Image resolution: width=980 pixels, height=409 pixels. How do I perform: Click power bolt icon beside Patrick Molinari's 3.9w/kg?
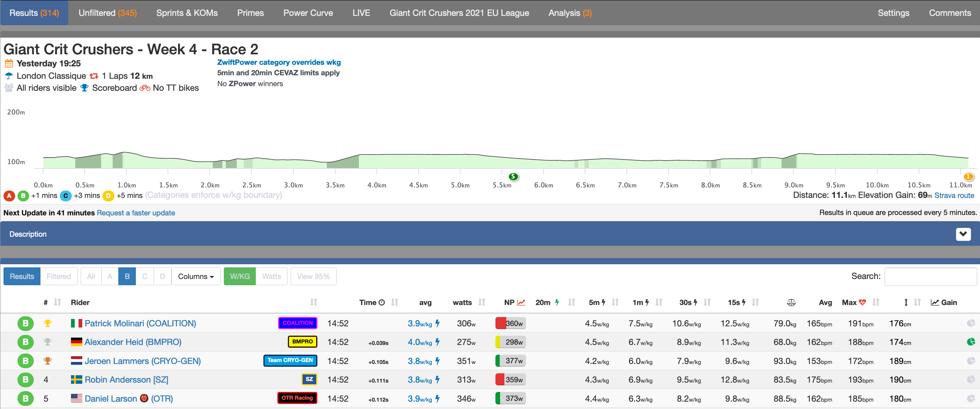437,323
